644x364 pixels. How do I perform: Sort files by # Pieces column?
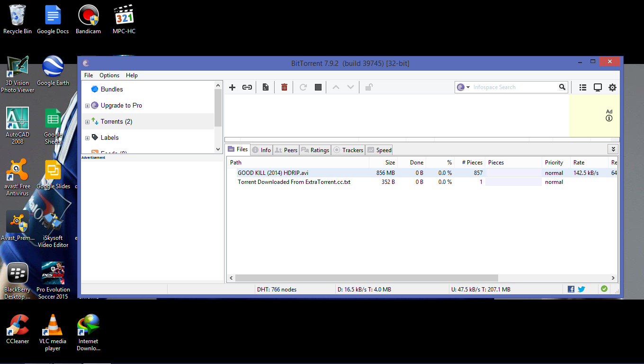pyautogui.click(x=470, y=163)
